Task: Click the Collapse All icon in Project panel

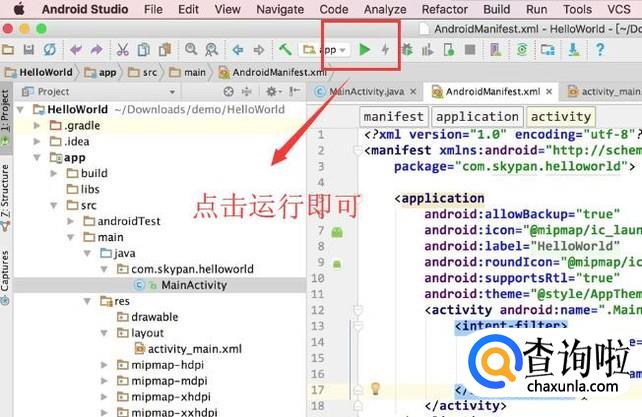Action: point(247,92)
